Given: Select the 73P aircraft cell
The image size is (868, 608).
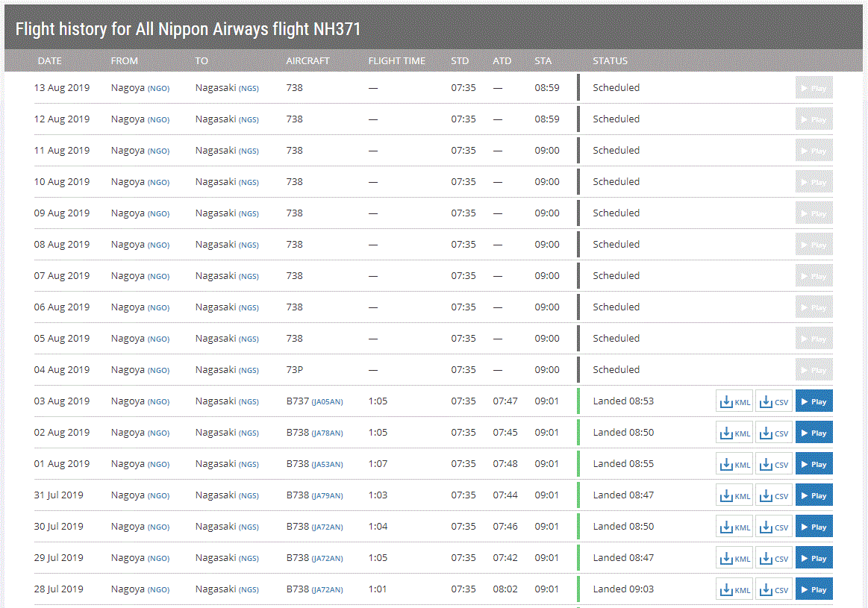Looking at the screenshot, I should [295, 369].
